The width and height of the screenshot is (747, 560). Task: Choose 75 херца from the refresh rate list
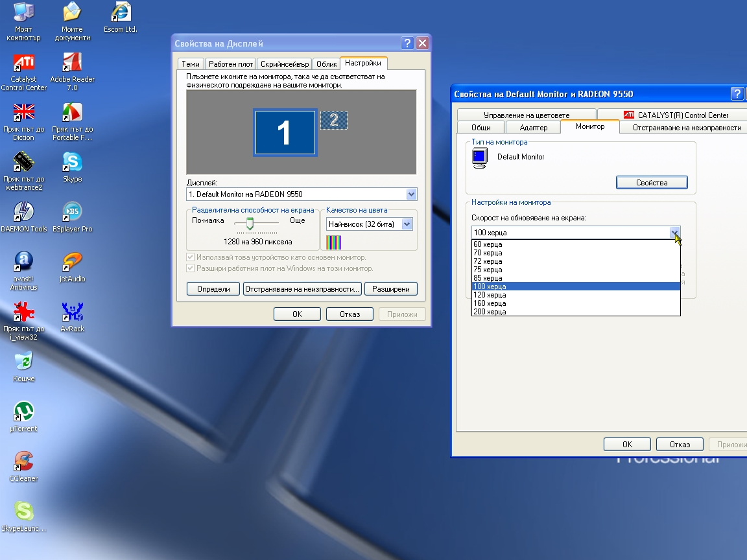[576, 270]
